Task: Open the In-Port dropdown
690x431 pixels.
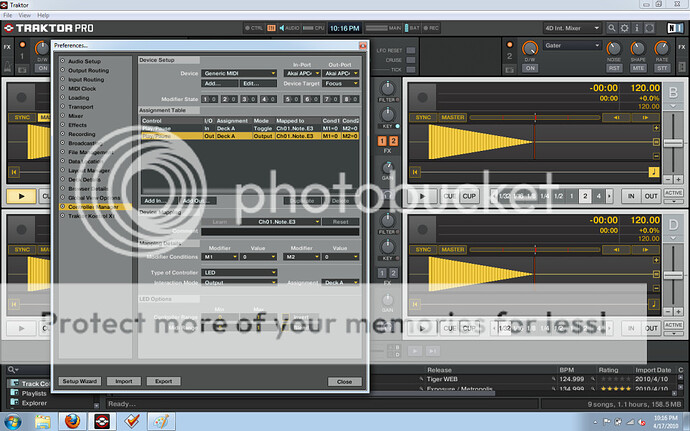Action: 302,73
